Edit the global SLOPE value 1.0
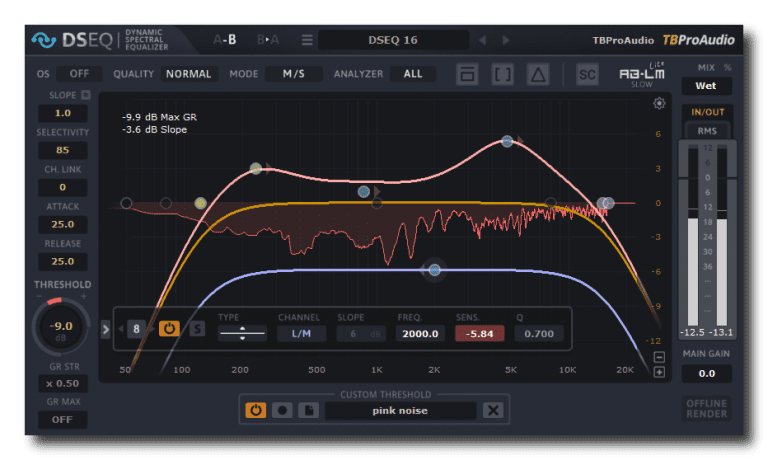768x460 pixels. point(63,113)
